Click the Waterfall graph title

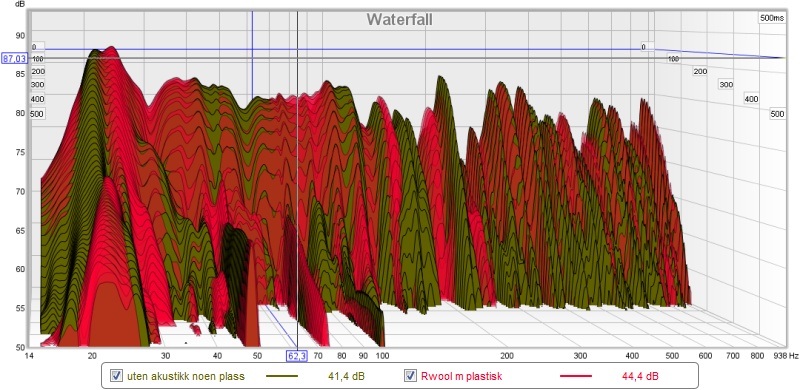coord(399,19)
